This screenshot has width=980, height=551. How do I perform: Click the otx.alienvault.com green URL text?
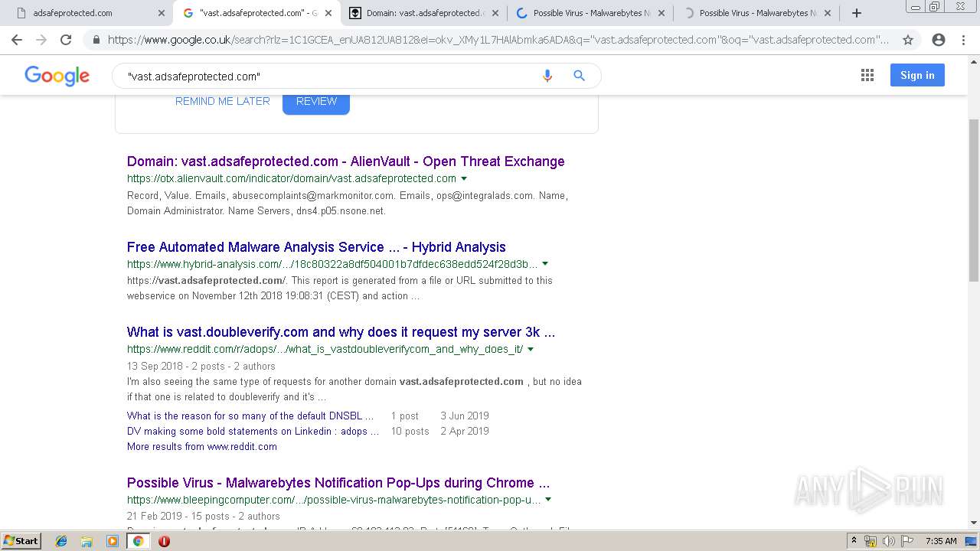292,178
